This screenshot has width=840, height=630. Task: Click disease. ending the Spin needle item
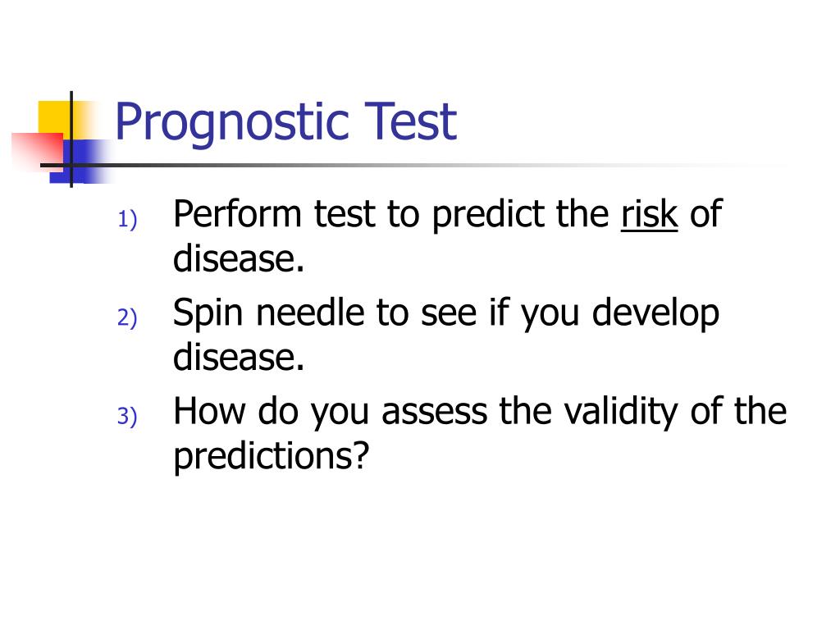coord(239,357)
